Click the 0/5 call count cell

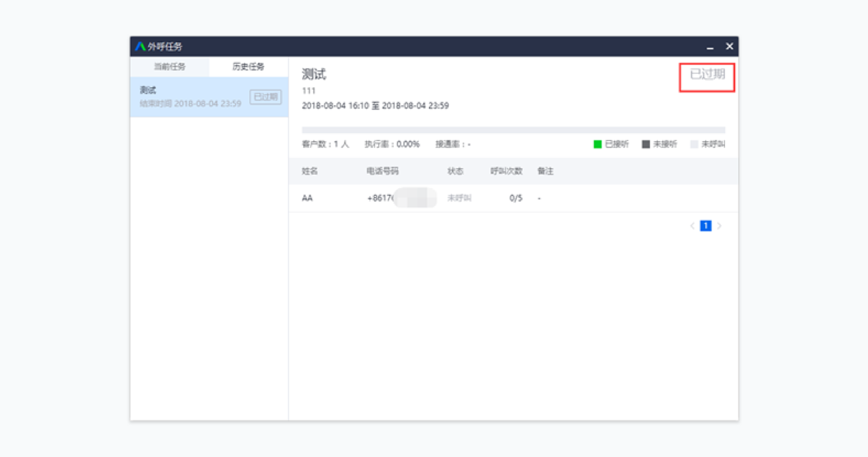point(516,198)
